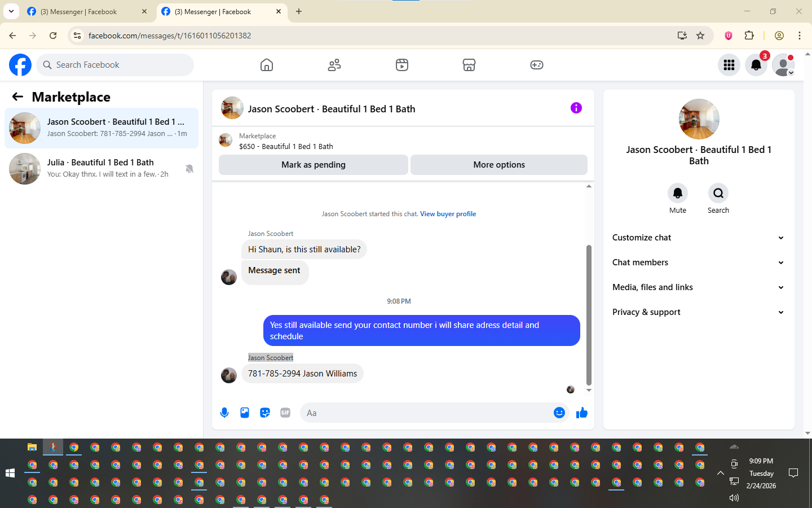The image size is (812, 508).
Task: Choose a sticker icon
Action: click(x=265, y=413)
